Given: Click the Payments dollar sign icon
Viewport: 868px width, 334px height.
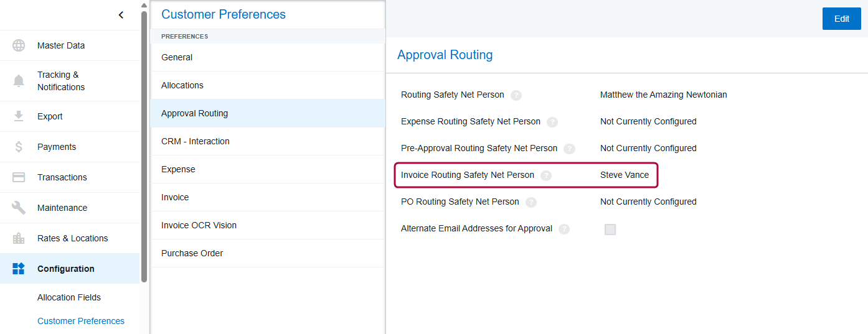Looking at the screenshot, I should [19, 147].
